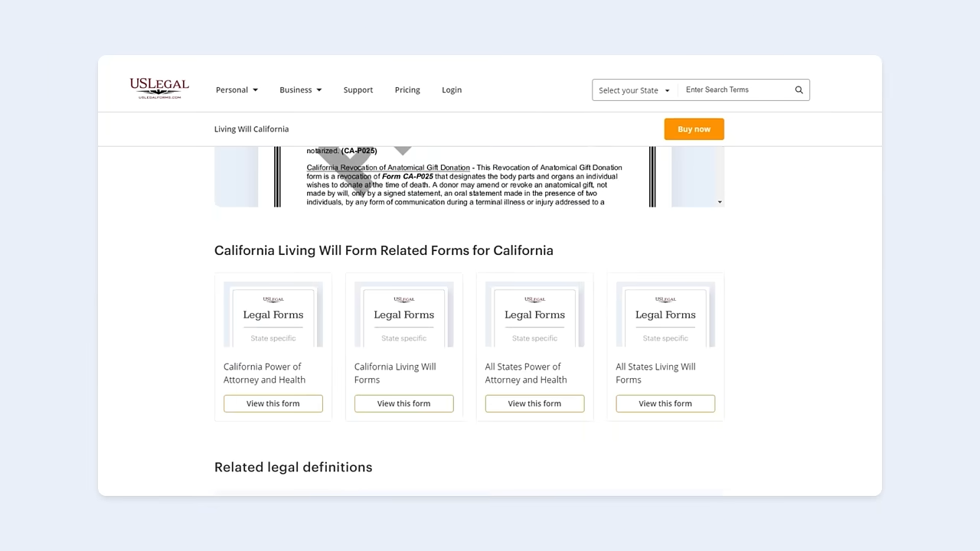The height and width of the screenshot is (551, 980).
Task: Open California Power of Attorney thumbnail
Action: [273, 315]
